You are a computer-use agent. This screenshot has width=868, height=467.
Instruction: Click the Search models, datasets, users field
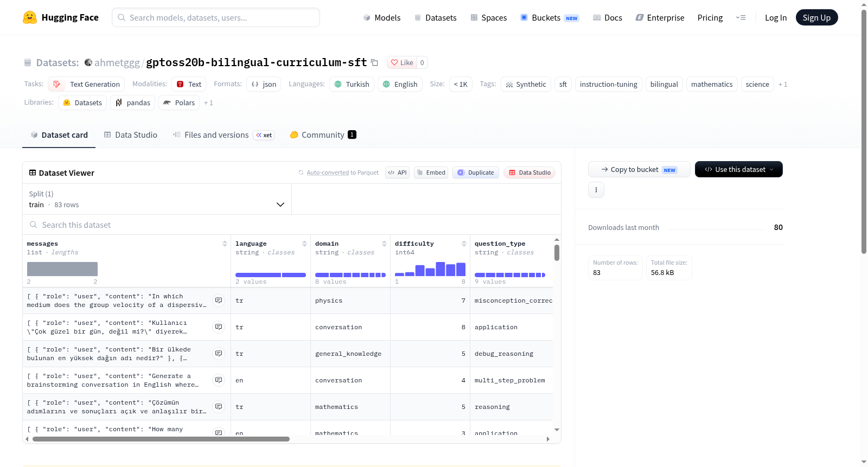pos(216,17)
